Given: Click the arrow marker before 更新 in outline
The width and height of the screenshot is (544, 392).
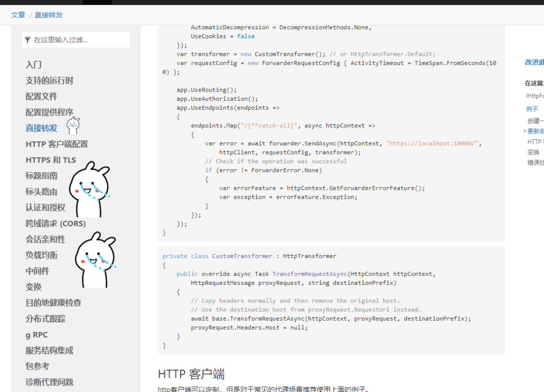Looking at the screenshot, I should 525,131.
